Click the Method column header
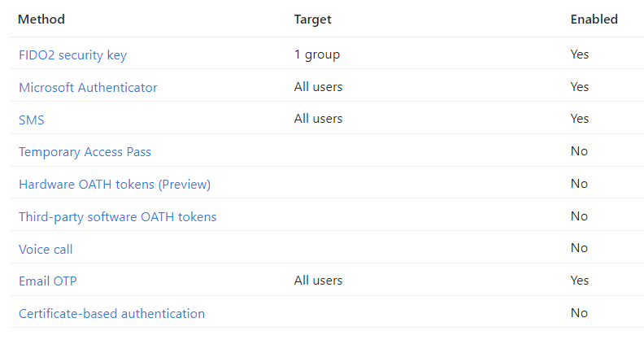Screen dimensions: 644x344 41,20
